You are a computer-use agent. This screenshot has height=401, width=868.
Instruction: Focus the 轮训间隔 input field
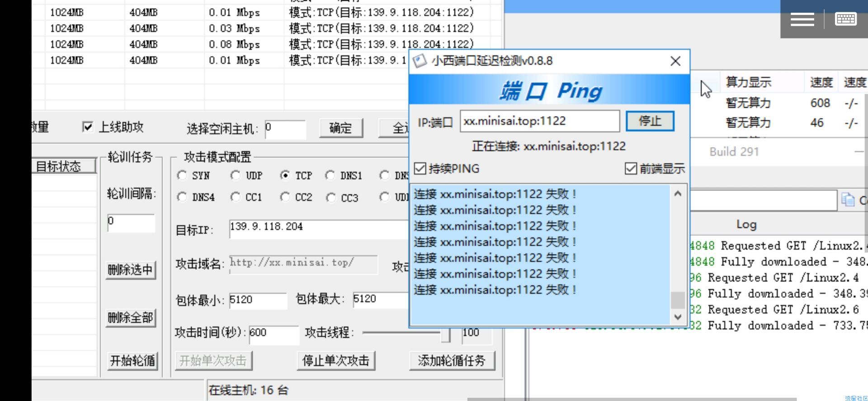(x=131, y=223)
